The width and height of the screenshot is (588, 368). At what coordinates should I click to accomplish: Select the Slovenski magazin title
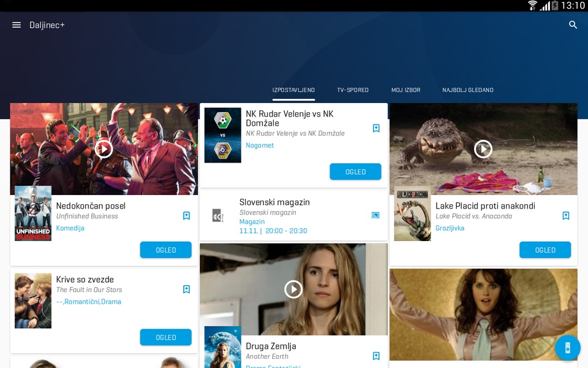pyautogui.click(x=274, y=202)
